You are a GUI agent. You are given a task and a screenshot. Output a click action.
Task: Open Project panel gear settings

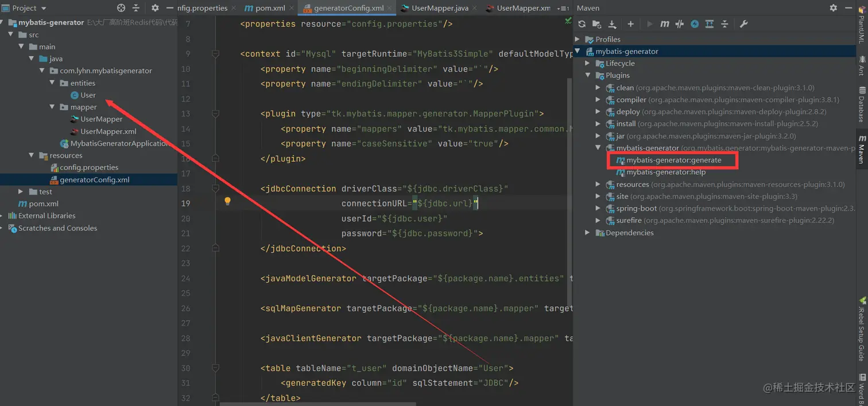click(x=155, y=8)
